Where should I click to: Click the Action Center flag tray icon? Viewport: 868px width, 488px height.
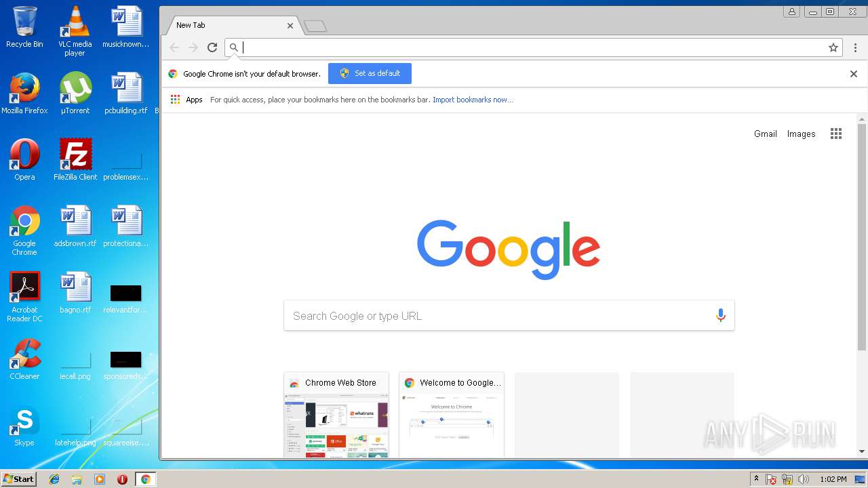[x=771, y=479]
